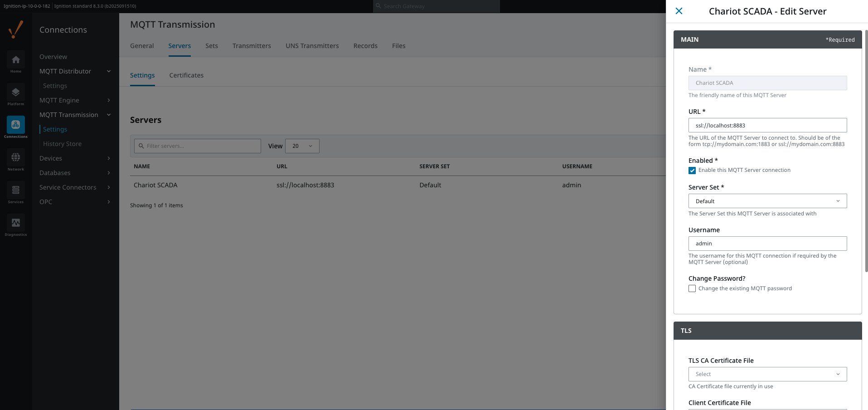This screenshot has height=410, width=868.
Task: Switch to the Transmitters tab
Action: pyautogui.click(x=252, y=46)
